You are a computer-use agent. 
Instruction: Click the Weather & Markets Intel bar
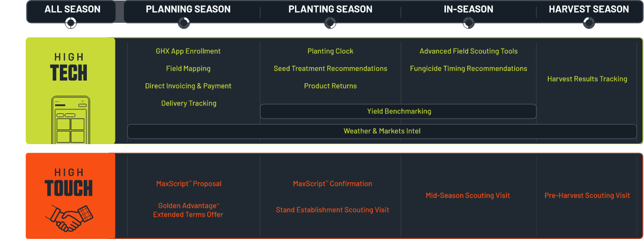[381, 131]
